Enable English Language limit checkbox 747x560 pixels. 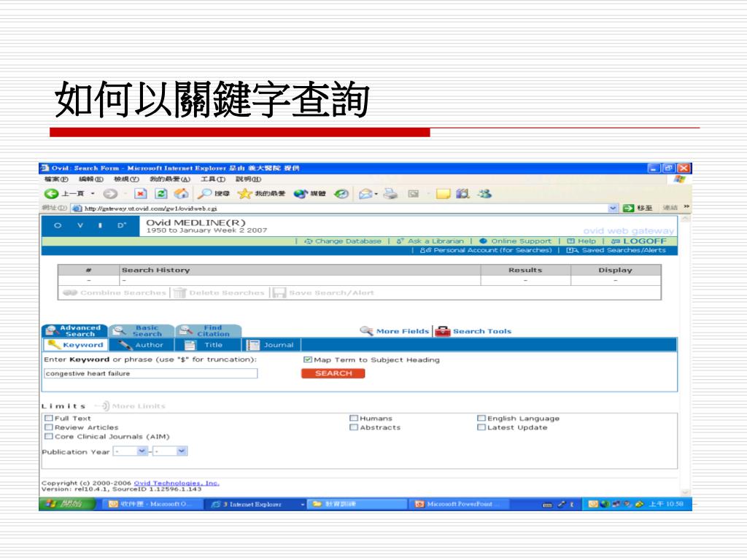pos(481,418)
